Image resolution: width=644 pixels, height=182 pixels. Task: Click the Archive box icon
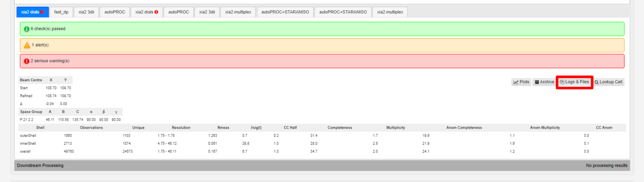pyautogui.click(x=537, y=82)
